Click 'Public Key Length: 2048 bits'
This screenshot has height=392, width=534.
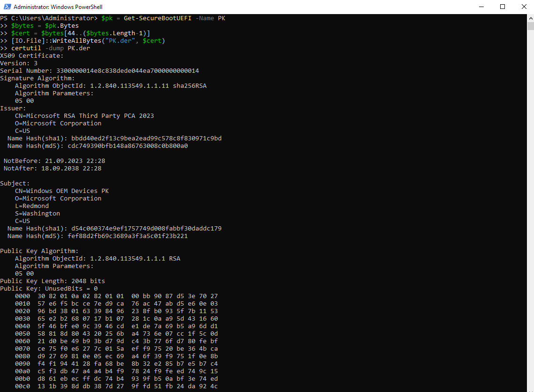(x=53, y=281)
